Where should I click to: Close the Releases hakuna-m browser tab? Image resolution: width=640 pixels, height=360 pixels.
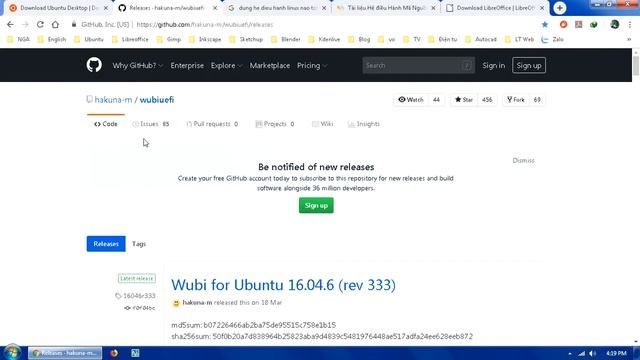215,8
